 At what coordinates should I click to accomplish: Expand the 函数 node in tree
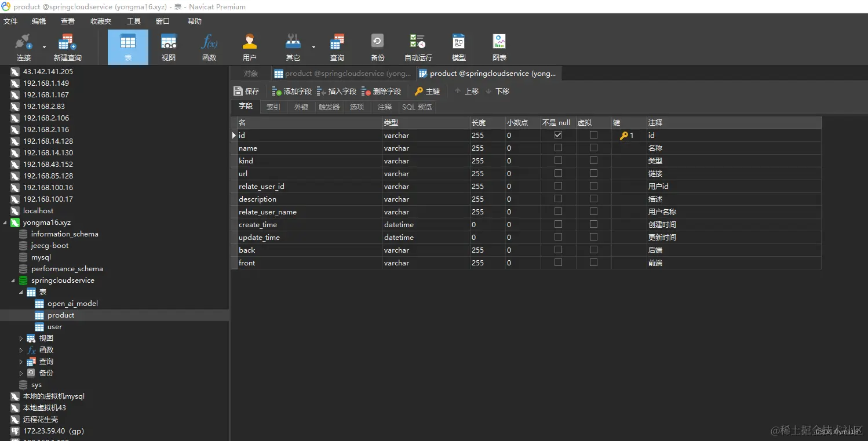pyautogui.click(x=21, y=350)
